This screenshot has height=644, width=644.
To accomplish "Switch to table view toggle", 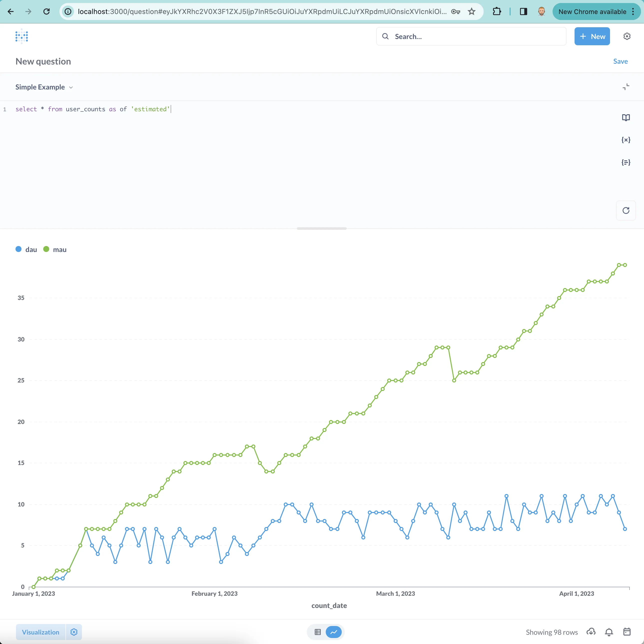I will [x=317, y=632].
